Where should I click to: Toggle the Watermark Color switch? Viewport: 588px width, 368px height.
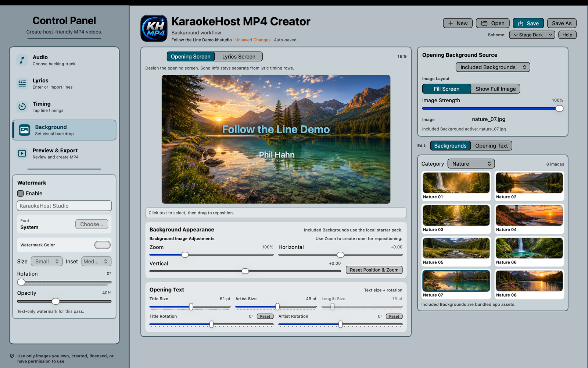(x=103, y=245)
